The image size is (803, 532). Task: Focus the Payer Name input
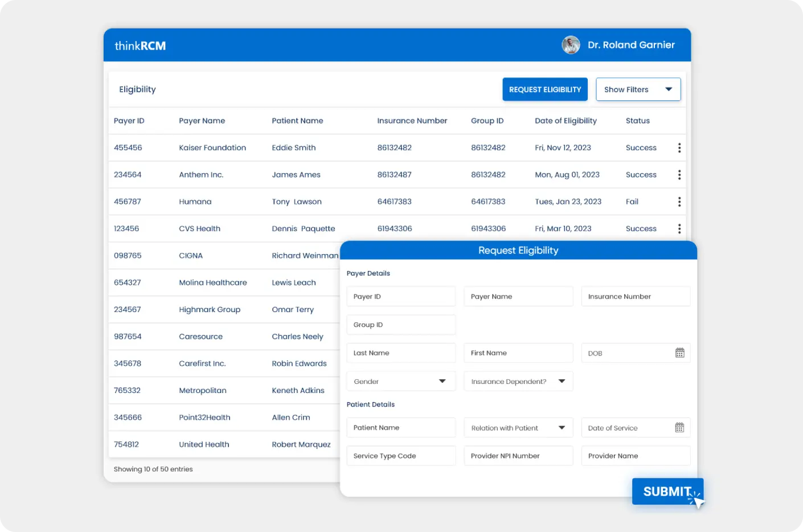coord(518,296)
